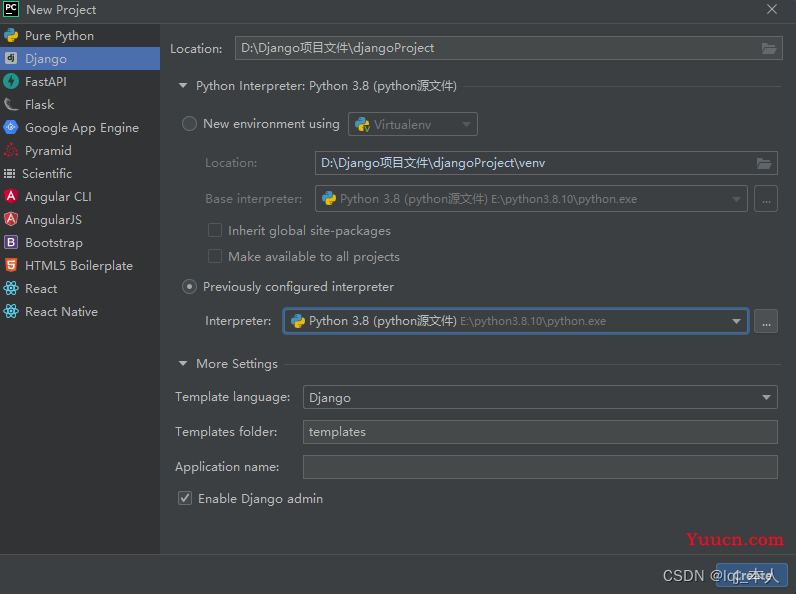Select Google App Engine label
Screen dimensions: 796x594
click(82, 128)
